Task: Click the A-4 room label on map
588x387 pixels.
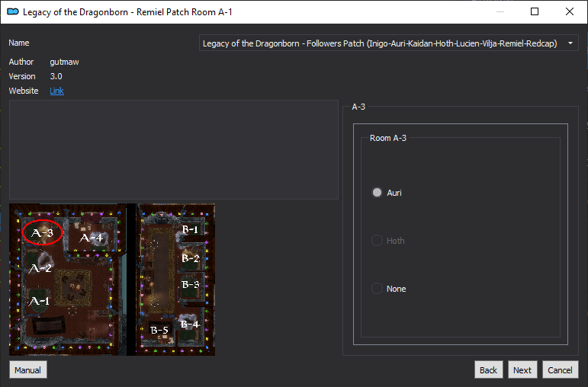Action: 91,238
